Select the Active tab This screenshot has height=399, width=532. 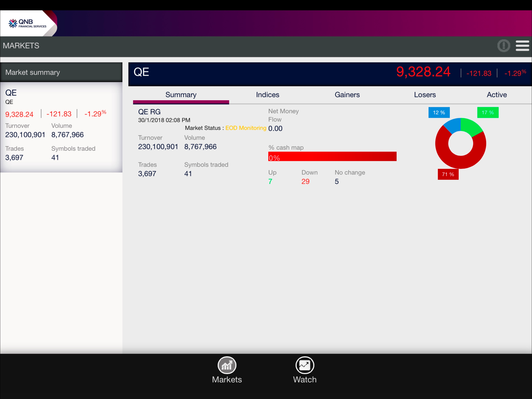(x=497, y=95)
